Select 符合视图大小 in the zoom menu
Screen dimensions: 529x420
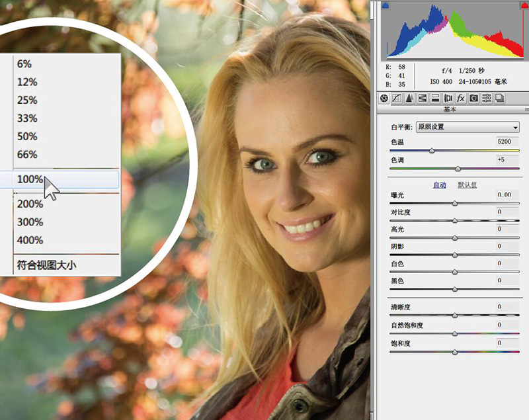pyautogui.click(x=48, y=266)
